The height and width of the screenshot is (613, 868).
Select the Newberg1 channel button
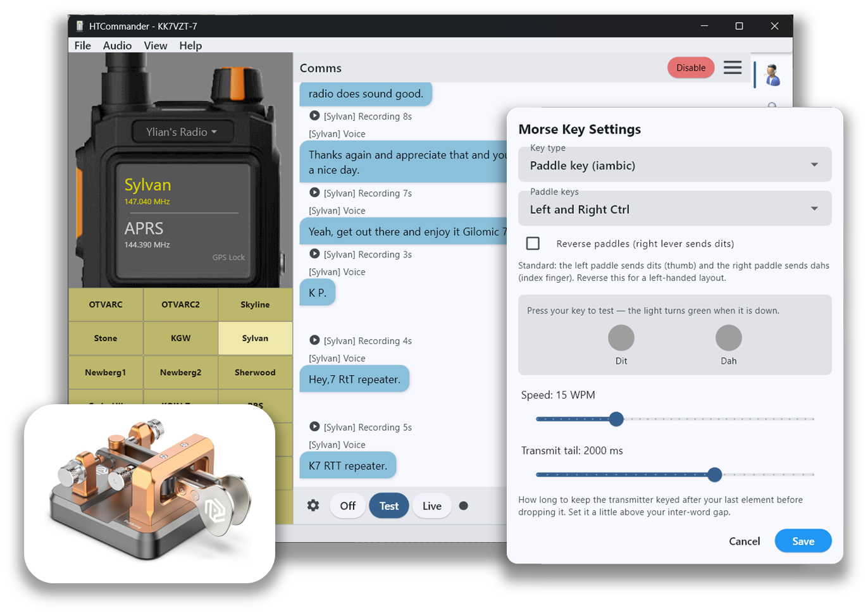[106, 373]
